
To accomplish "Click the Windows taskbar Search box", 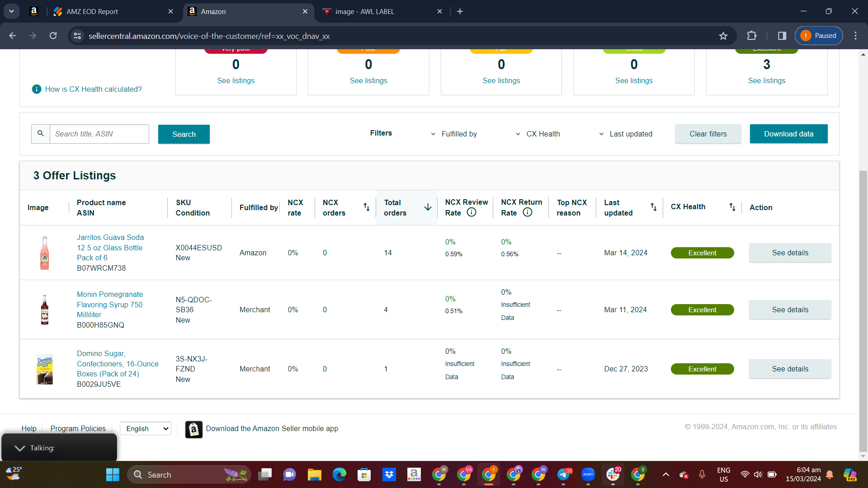I will point(189,475).
